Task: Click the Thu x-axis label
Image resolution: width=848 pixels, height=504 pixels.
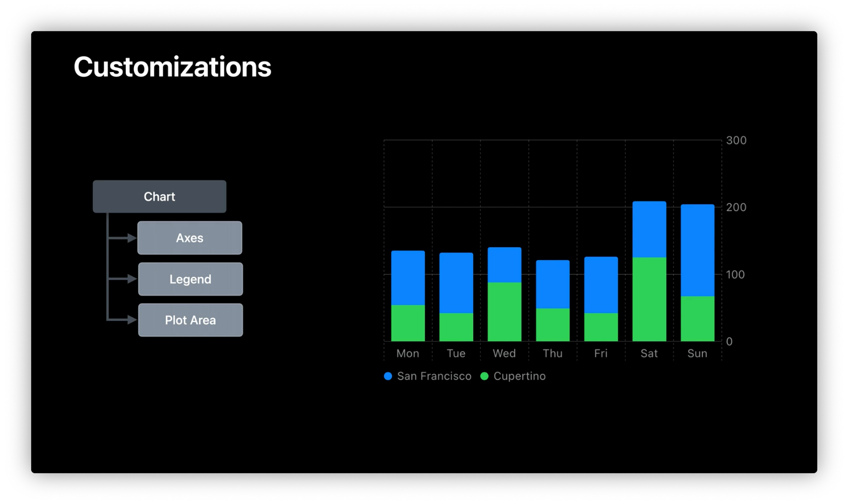Action: pos(552,354)
